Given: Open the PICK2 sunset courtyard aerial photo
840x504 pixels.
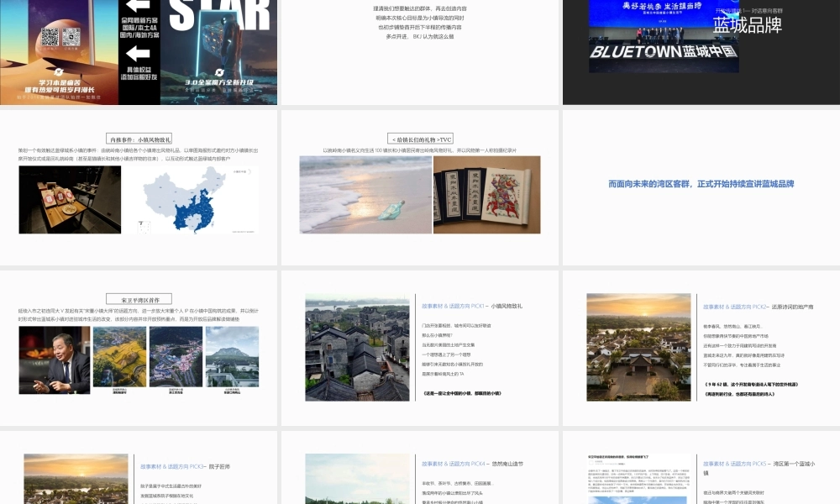Looking at the screenshot, I should click(638, 335).
